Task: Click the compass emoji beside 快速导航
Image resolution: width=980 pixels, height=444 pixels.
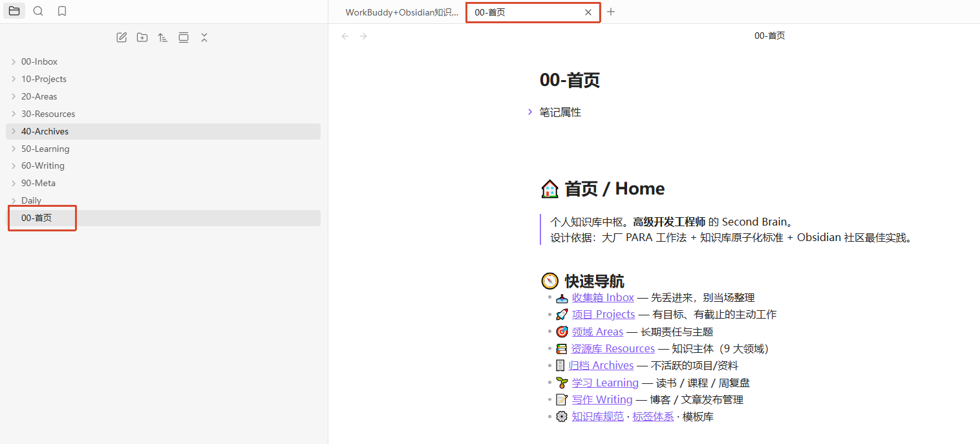Action: [549, 281]
